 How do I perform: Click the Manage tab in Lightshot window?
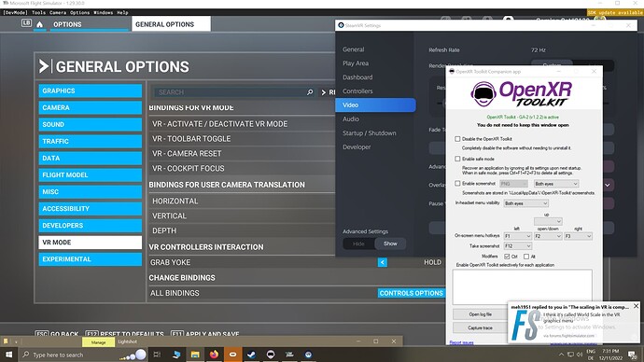[98, 341]
